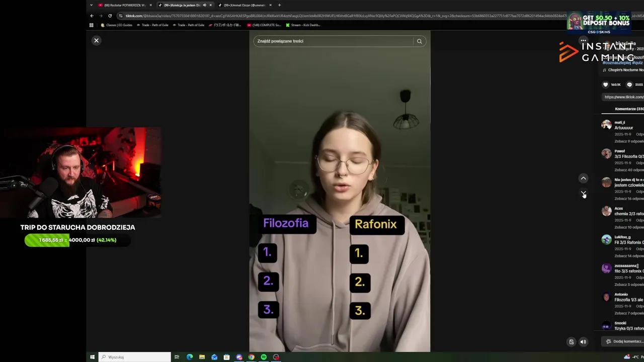Expand 'Zobacz 14 odpowiedzi' under Lukitoo_g
The image size is (644, 362).
tap(629, 256)
